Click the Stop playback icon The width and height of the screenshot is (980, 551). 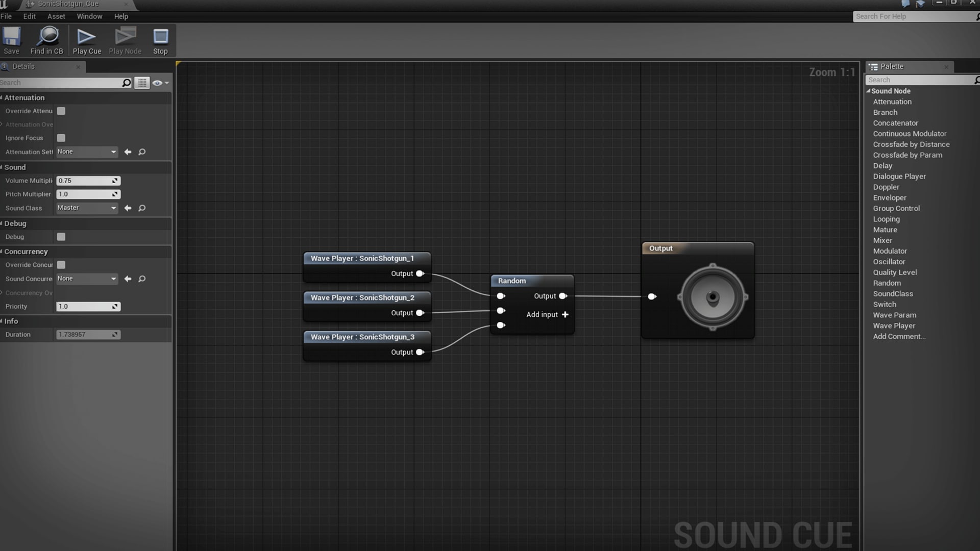pyautogui.click(x=160, y=37)
